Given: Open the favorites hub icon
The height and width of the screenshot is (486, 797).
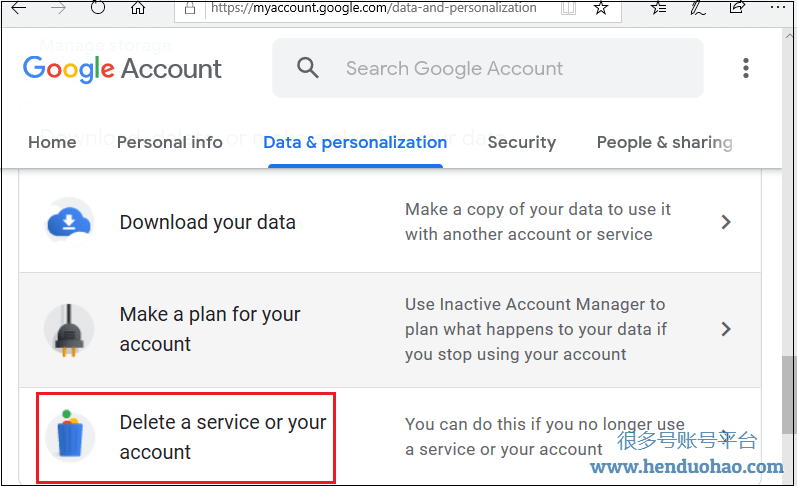Looking at the screenshot, I should (x=658, y=8).
